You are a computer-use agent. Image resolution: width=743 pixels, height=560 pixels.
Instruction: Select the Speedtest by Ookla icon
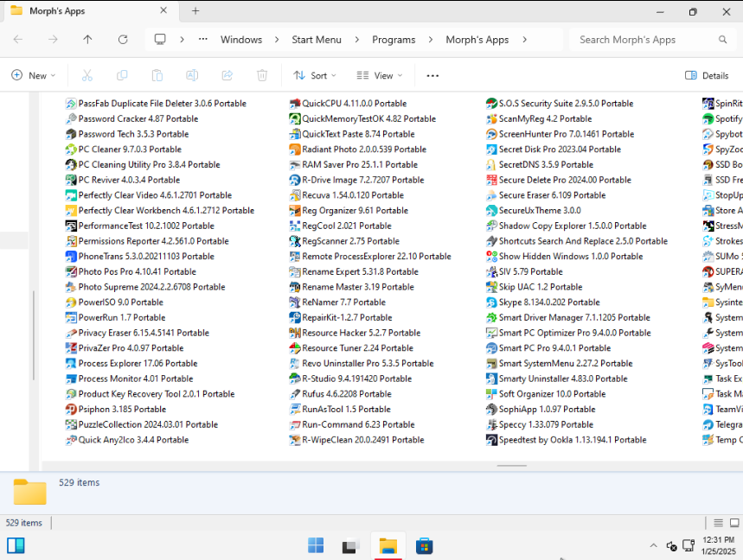[491, 440]
